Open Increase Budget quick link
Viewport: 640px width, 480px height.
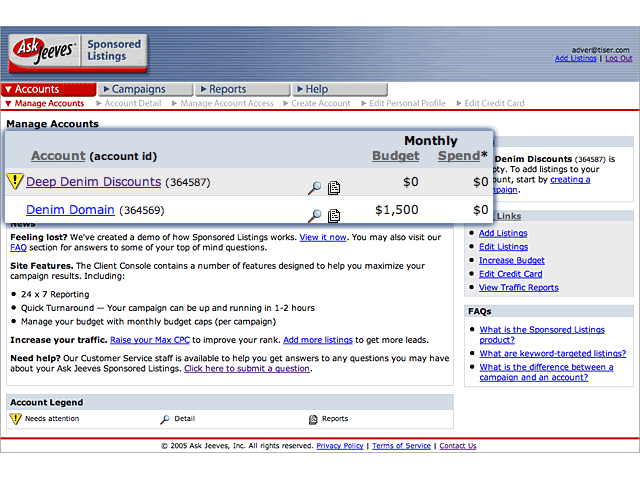coord(511,260)
